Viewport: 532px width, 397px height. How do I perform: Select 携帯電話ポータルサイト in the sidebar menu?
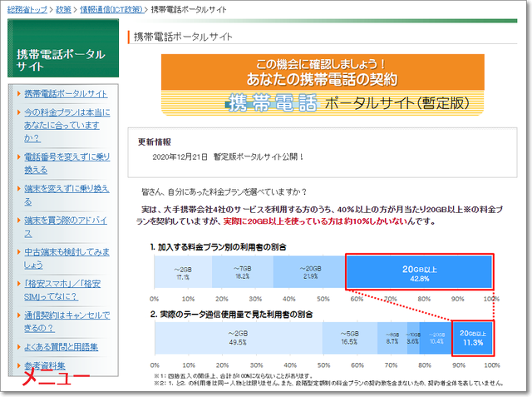pos(66,94)
